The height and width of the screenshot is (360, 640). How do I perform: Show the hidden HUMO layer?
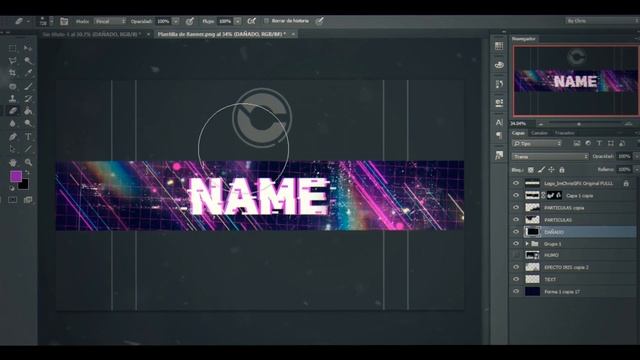click(516, 255)
